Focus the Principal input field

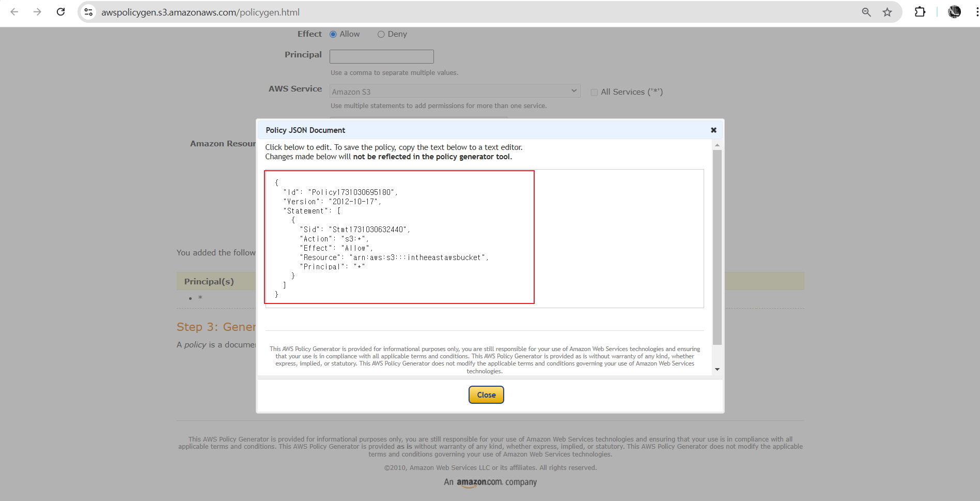point(382,56)
